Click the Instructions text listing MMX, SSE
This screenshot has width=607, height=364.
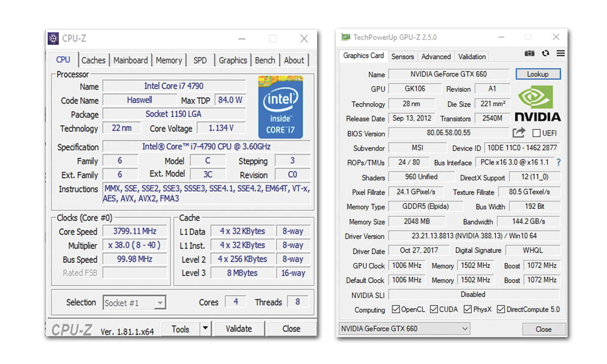(x=206, y=194)
